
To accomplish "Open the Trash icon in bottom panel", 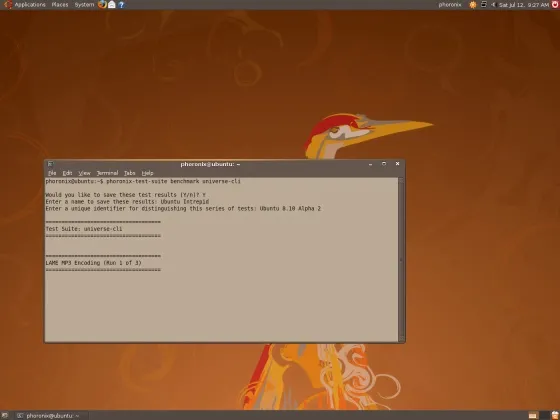I will (x=555, y=415).
